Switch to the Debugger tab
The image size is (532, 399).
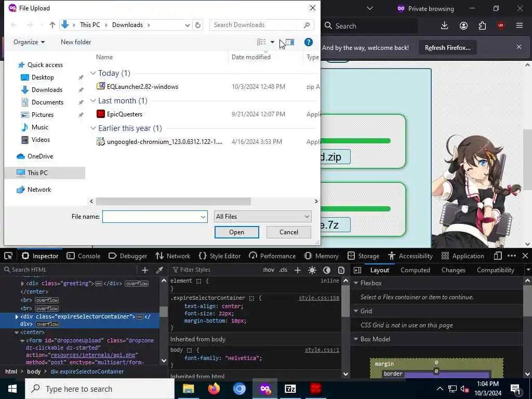[x=128, y=256]
